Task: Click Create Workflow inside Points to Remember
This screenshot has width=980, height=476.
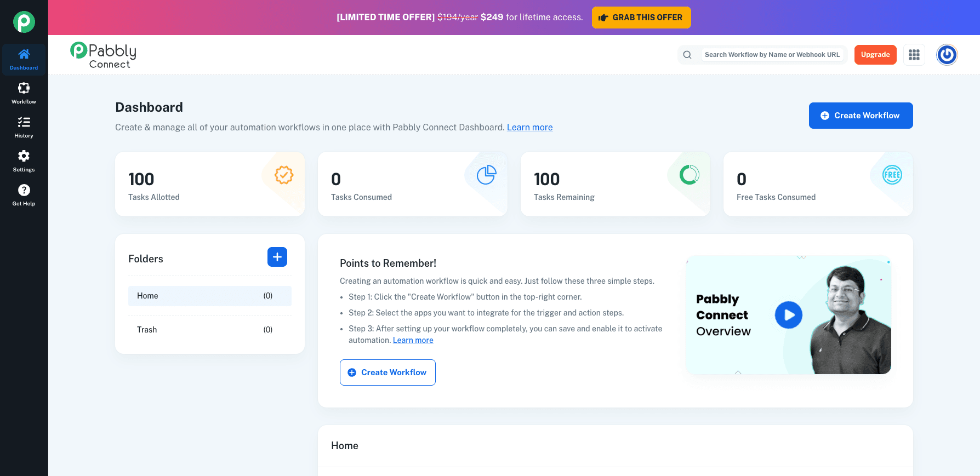Action: [388, 372]
